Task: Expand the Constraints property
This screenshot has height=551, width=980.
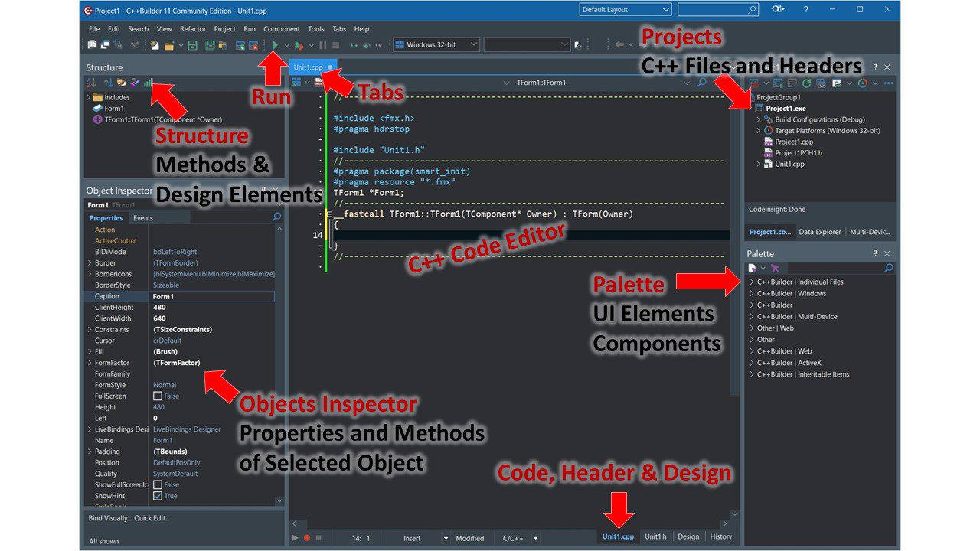Action: [90, 330]
